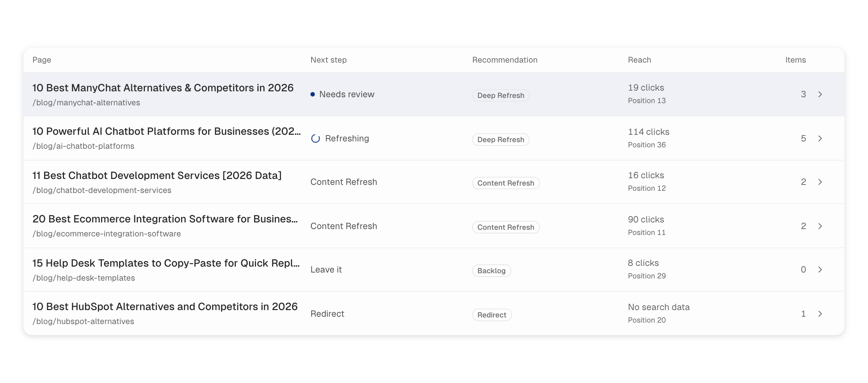Click '/blog/ecommerce-integration-software' URL path
868x383 pixels.
pos(107,234)
